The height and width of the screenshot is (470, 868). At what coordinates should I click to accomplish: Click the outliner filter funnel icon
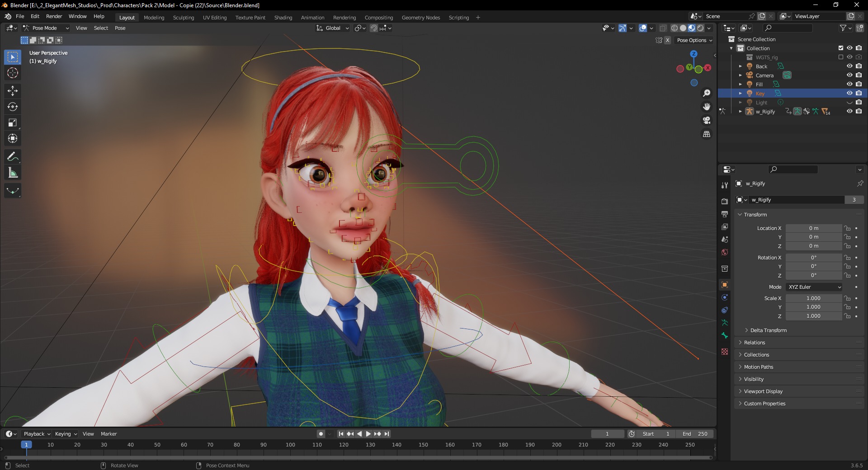(x=843, y=28)
